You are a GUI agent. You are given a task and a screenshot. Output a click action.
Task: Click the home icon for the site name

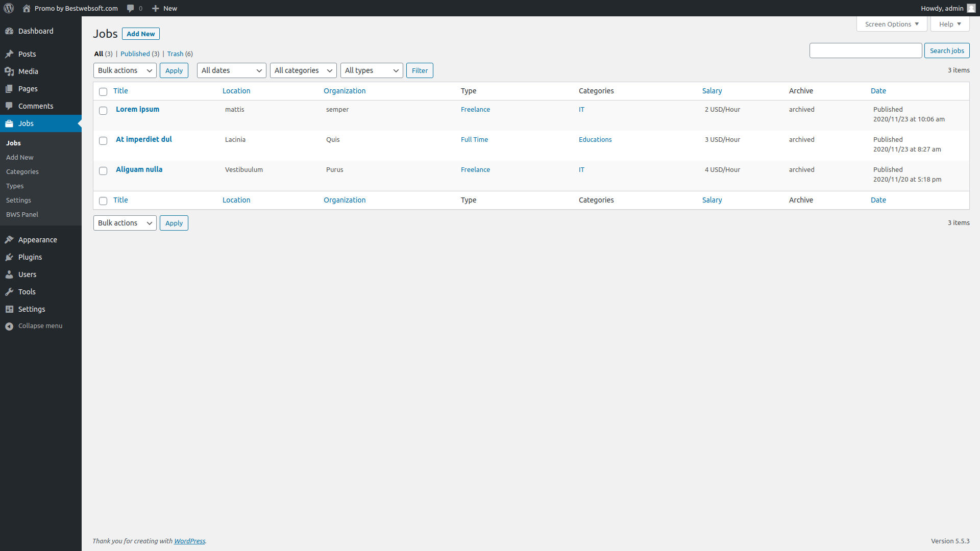tap(27, 8)
